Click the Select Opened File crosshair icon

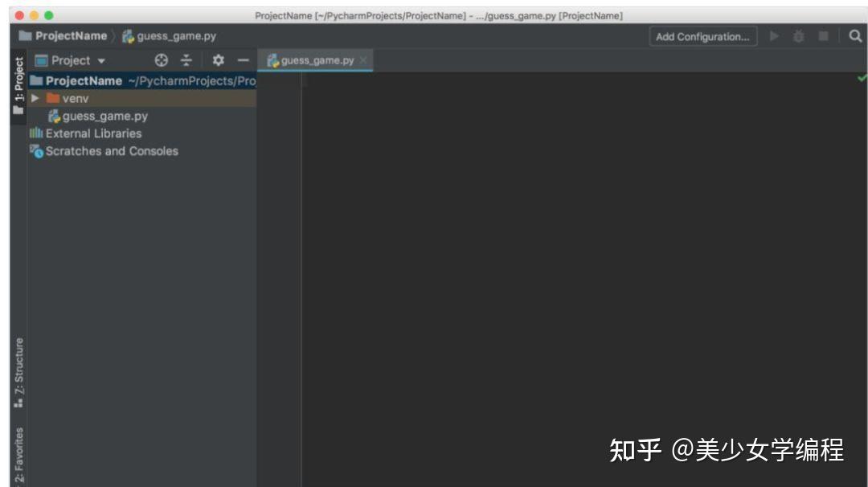[x=161, y=59]
